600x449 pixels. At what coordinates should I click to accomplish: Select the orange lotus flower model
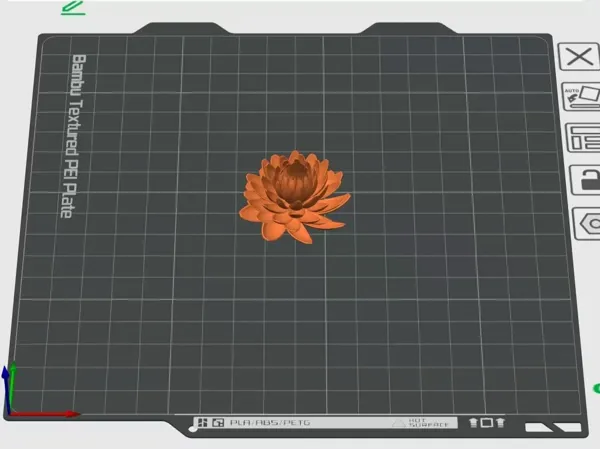click(294, 196)
